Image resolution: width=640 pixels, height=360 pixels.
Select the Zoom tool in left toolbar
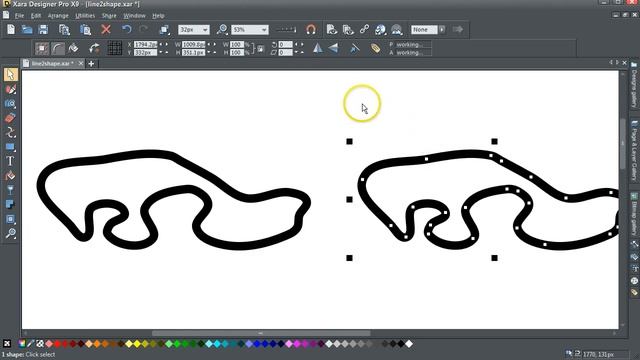(x=10, y=233)
